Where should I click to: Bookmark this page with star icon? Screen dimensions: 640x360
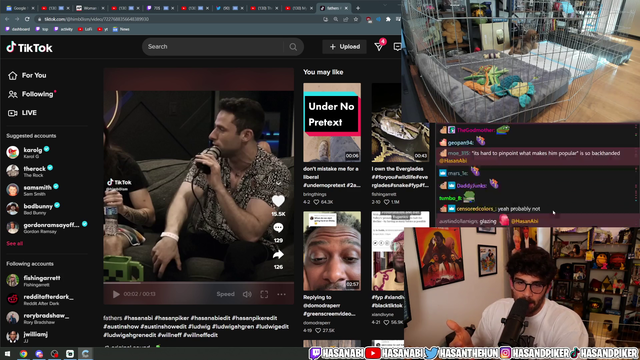(x=356, y=19)
